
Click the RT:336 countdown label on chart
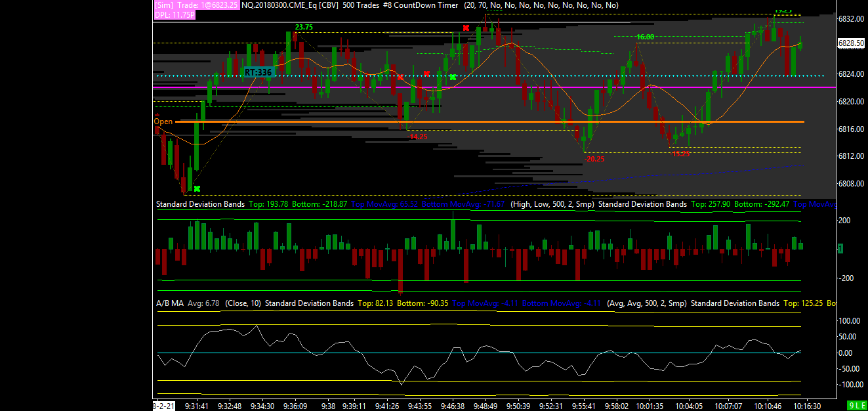tap(258, 72)
